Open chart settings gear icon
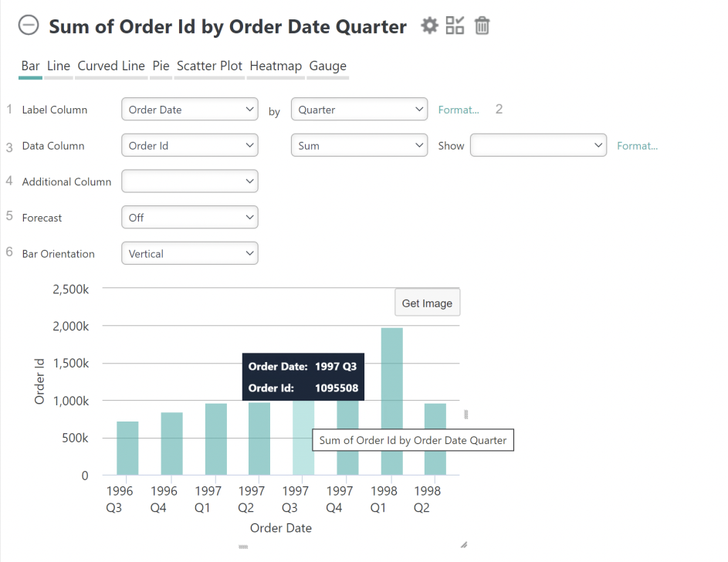The image size is (728, 562). pos(429,25)
